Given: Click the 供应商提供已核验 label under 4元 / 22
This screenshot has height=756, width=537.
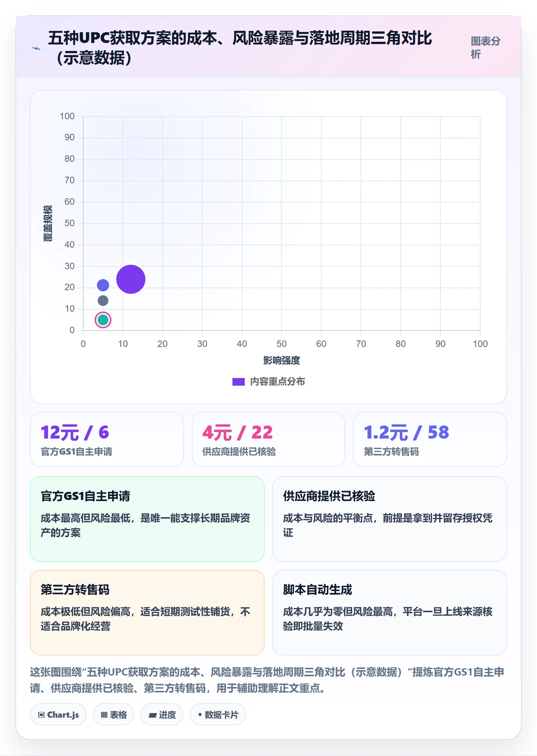Looking at the screenshot, I should [x=239, y=452].
